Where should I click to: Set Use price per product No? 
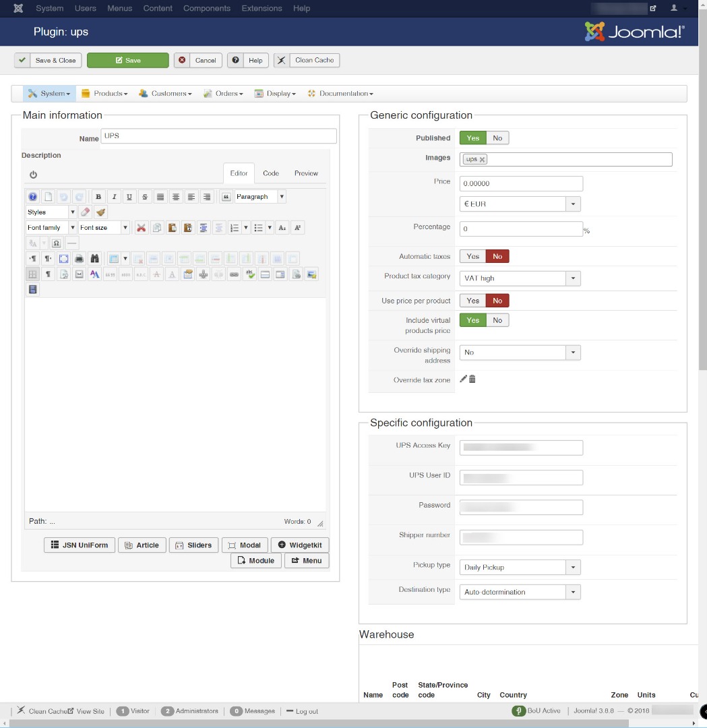point(497,301)
